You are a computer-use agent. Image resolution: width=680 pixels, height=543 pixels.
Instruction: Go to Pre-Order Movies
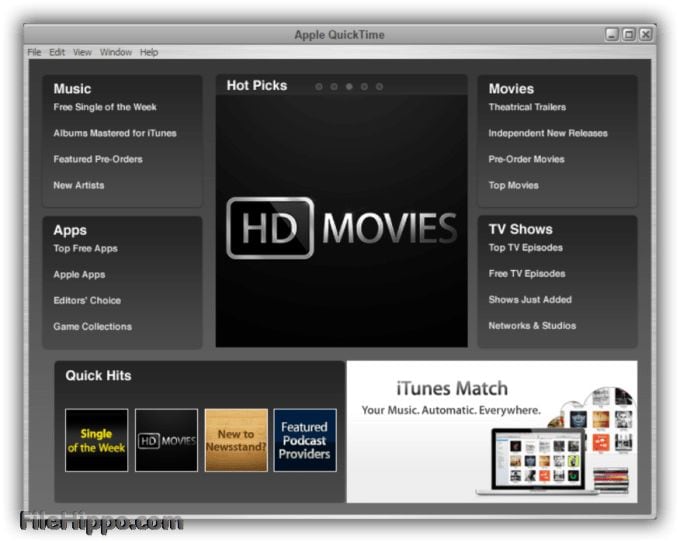click(x=526, y=159)
